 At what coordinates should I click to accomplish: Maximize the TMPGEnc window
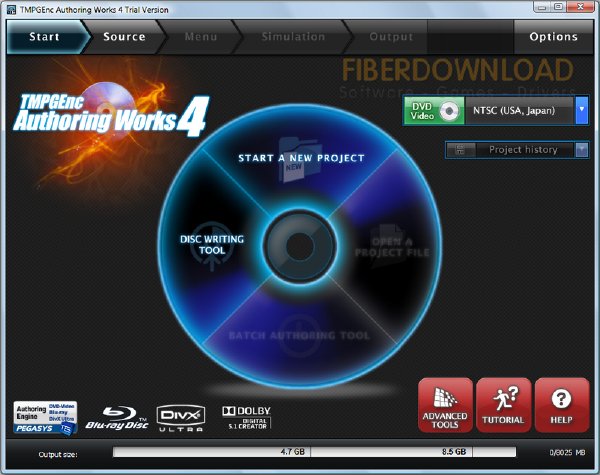[558, 7]
